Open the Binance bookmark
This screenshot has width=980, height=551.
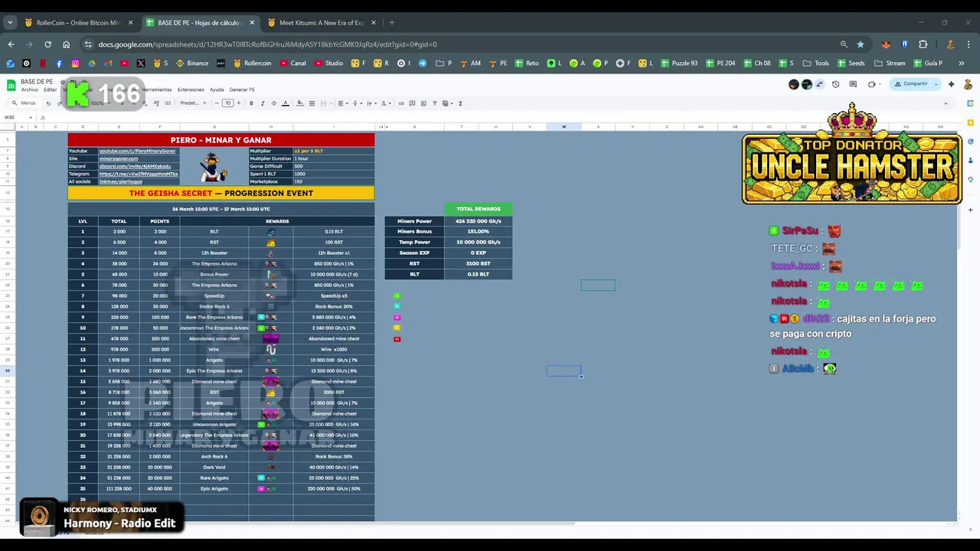click(x=192, y=64)
